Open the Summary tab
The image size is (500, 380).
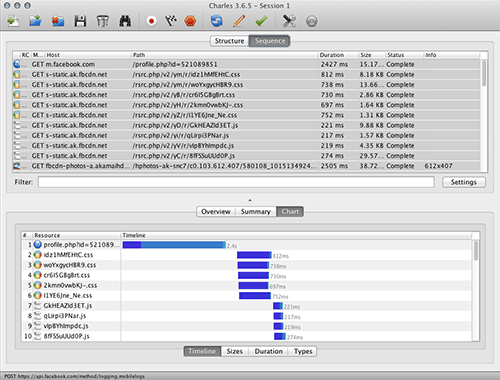pos(256,212)
